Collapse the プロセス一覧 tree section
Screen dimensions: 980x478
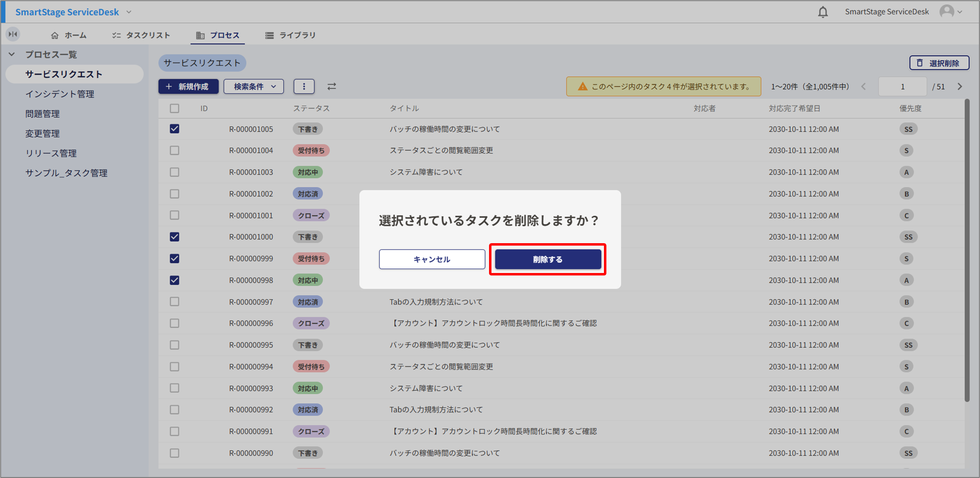click(x=12, y=54)
